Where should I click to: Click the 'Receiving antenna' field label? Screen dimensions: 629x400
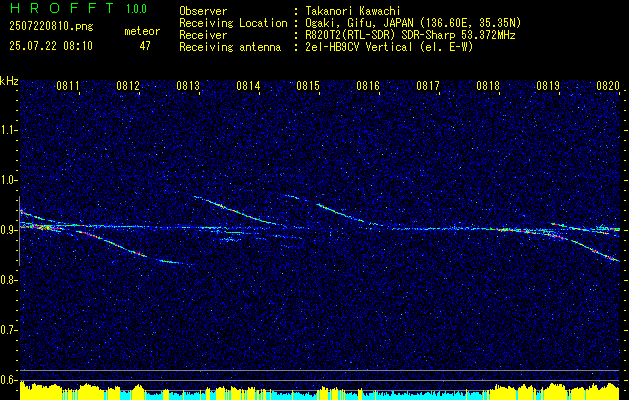coord(230,47)
